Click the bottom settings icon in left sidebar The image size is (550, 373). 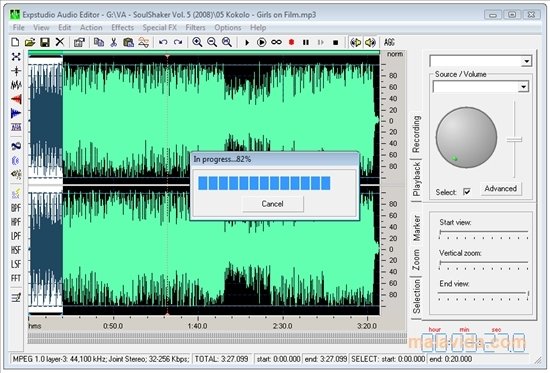[x=16, y=298]
